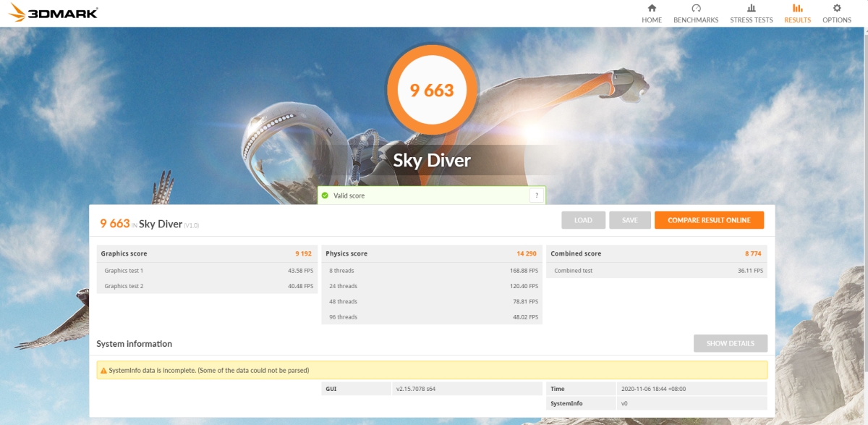Open the Benchmarks section

[x=695, y=13]
